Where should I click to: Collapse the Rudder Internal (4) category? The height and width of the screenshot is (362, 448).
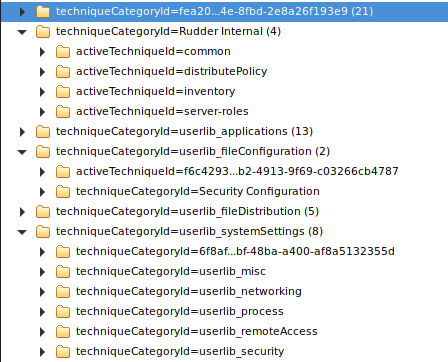pyautogui.click(x=22, y=32)
